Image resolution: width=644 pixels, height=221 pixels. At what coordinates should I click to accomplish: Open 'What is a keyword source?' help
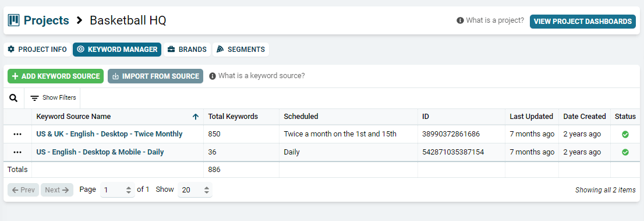[x=257, y=76]
